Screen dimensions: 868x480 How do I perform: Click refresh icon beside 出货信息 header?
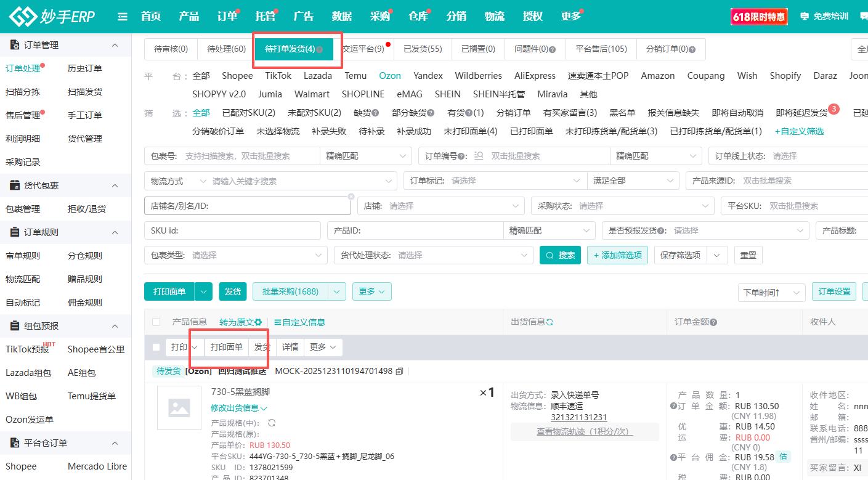click(550, 322)
